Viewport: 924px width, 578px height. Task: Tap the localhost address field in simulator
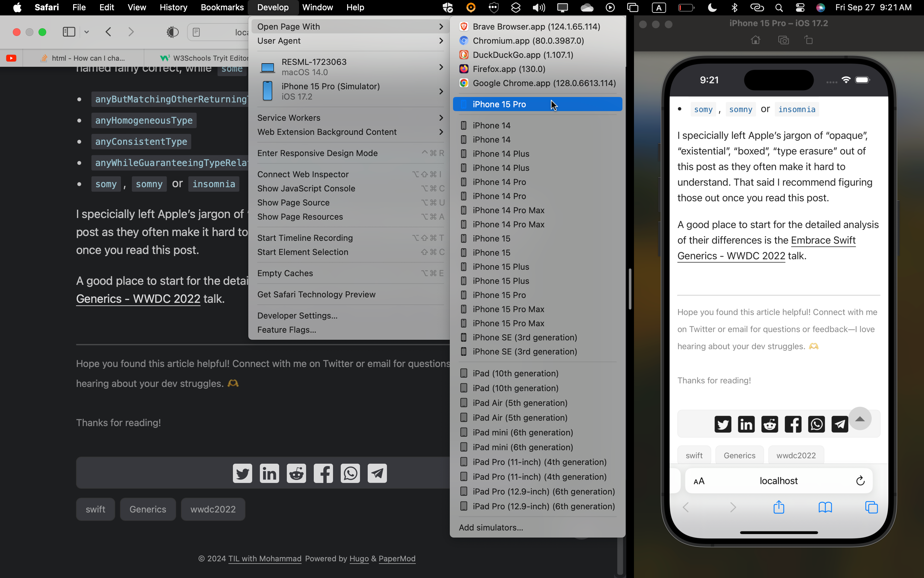pyautogui.click(x=779, y=480)
